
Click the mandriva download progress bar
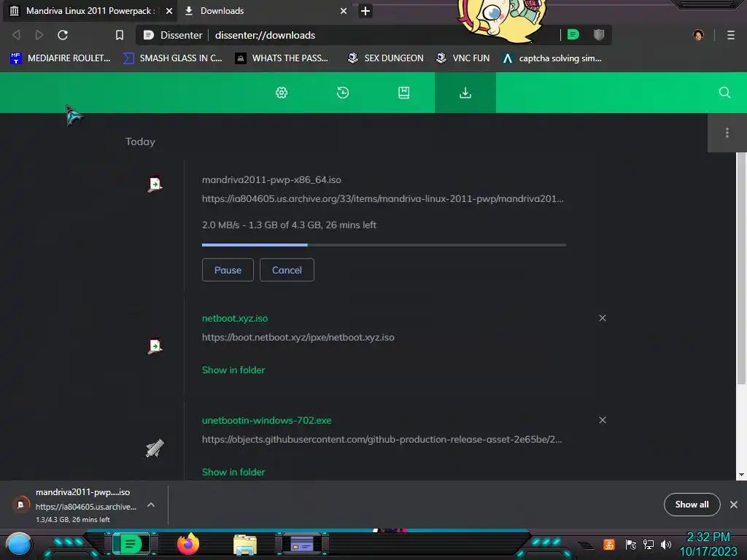384,245
